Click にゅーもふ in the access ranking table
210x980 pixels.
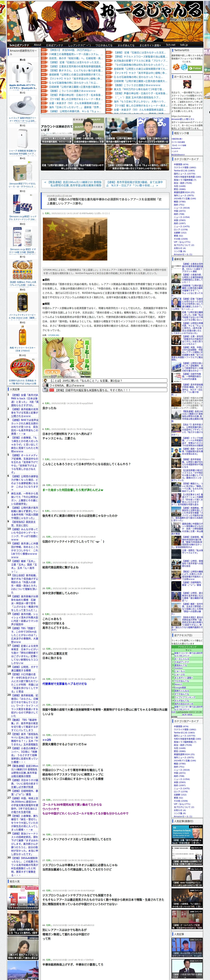point(180,671)
